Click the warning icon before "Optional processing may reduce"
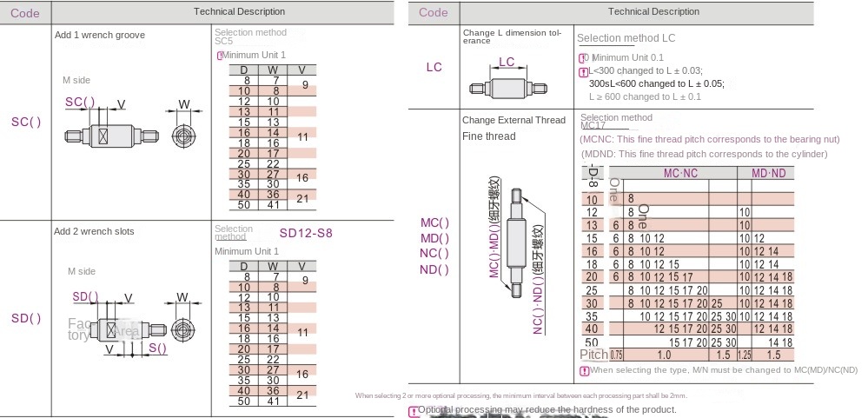This screenshot has width=868, height=418. 413,411
